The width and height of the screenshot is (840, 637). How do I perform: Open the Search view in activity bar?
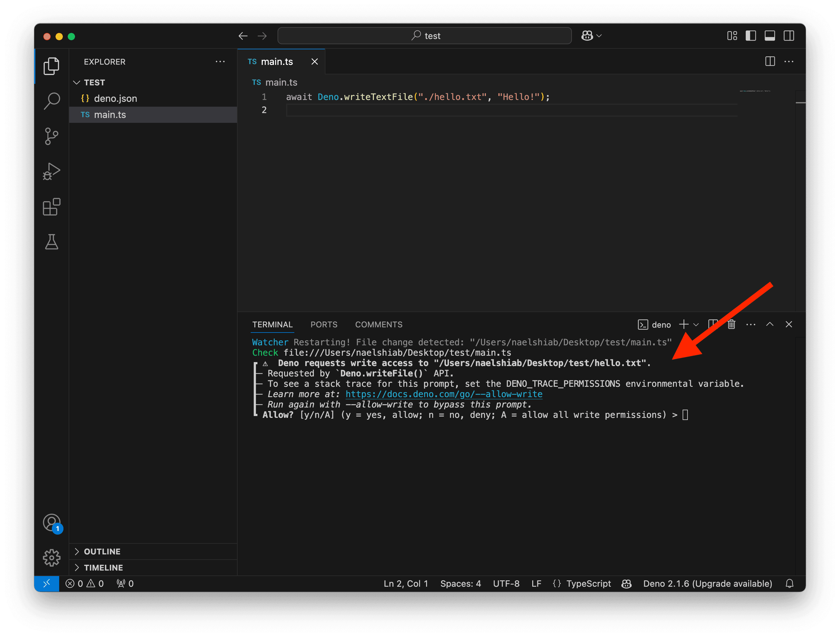pyautogui.click(x=51, y=101)
